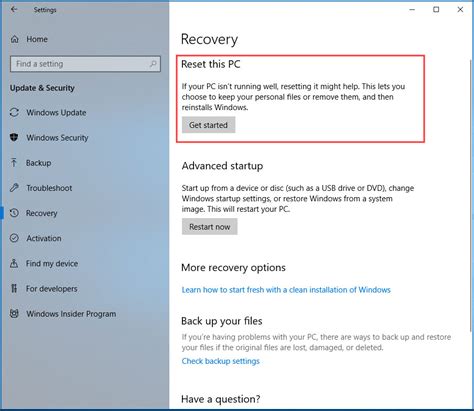
Task: Click the Activation checkmark circle icon
Action: (x=14, y=238)
